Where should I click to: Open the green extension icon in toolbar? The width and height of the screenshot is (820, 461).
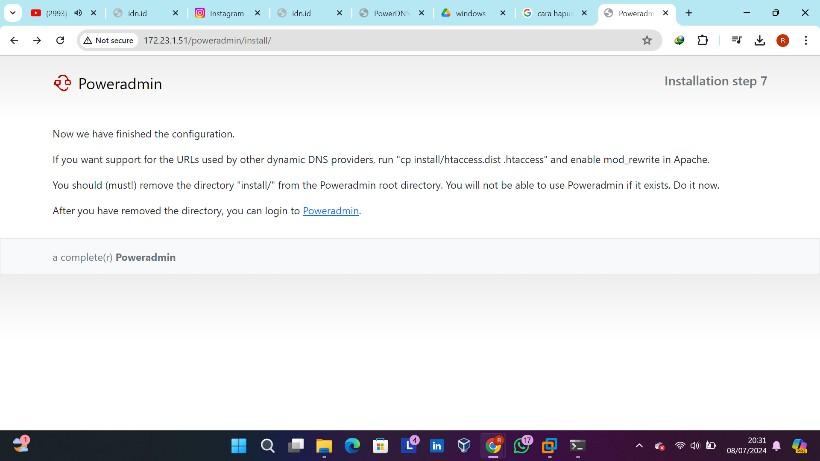679,40
